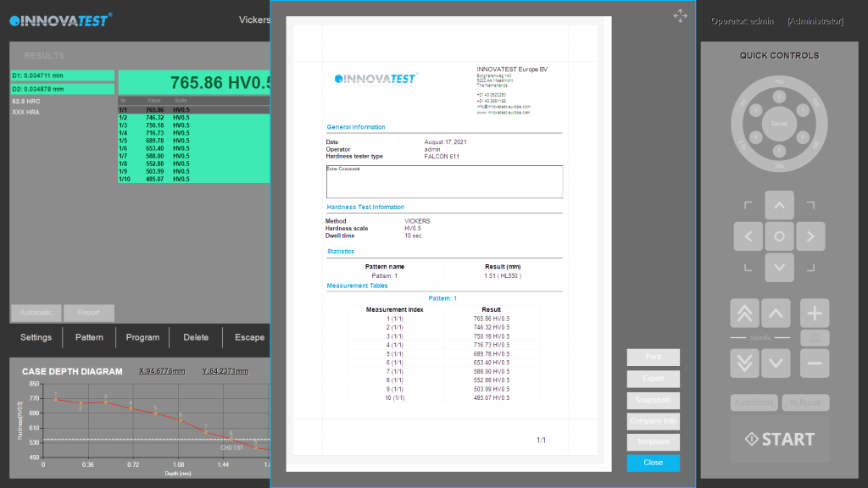This screenshot has height=488, width=868.
Task: Move stage up with arrow button
Action: click(x=780, y=205)
